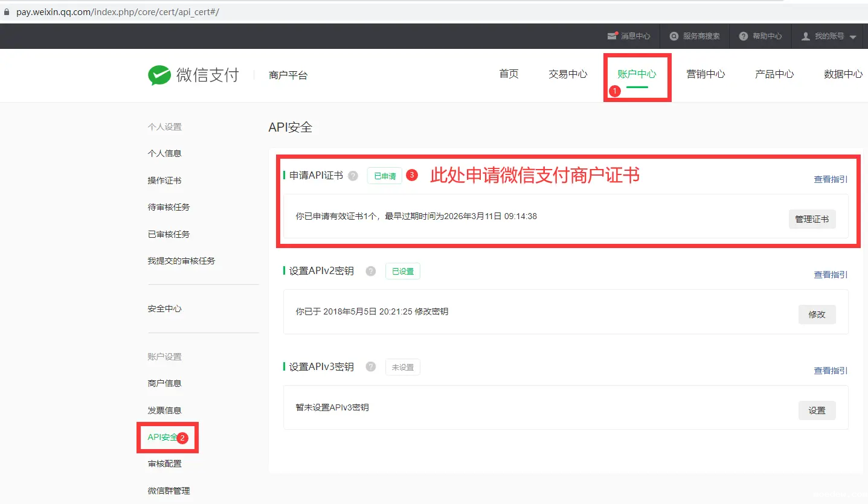This screenshot has width=868, height=504.
Task: Click the WeChat Pay logo icon
Action: (x=159, y=75)
